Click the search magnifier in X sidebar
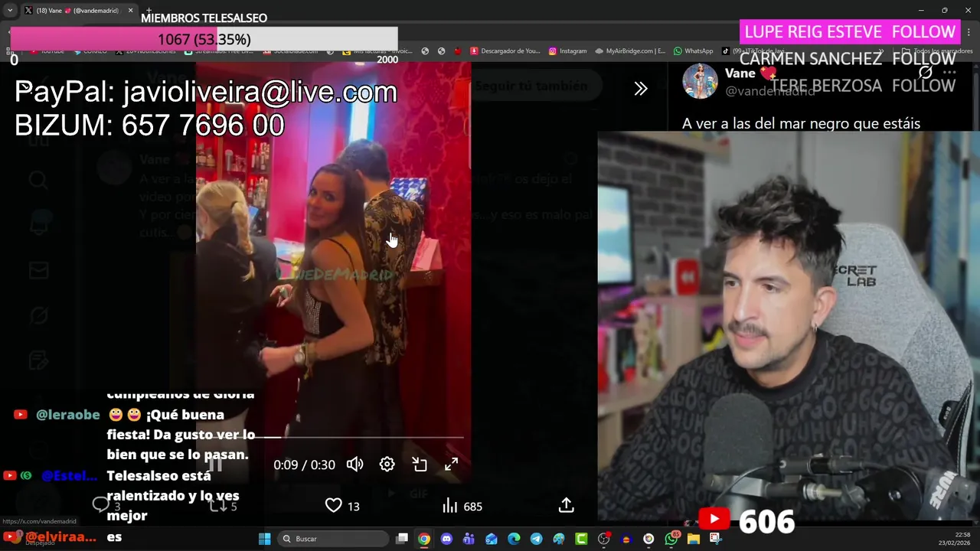Screen dimensions: 980x551 [x=38, y=180]
